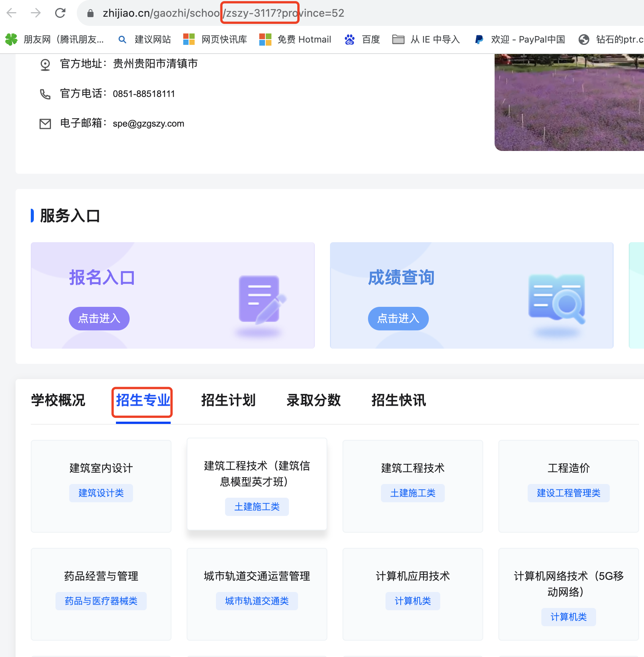Click the 建筑设计类 category tag
This screenshot has height=657, width=644.
[101, 493]
